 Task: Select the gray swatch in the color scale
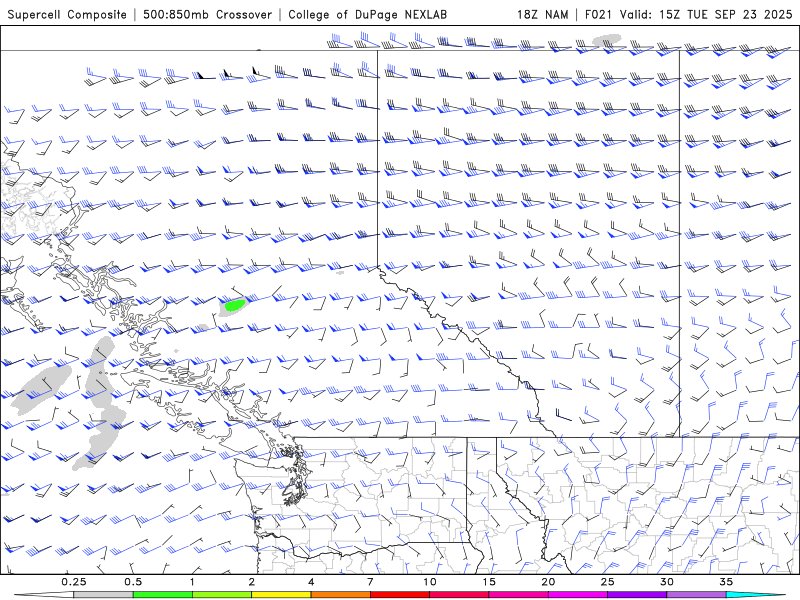pos(103,595)
